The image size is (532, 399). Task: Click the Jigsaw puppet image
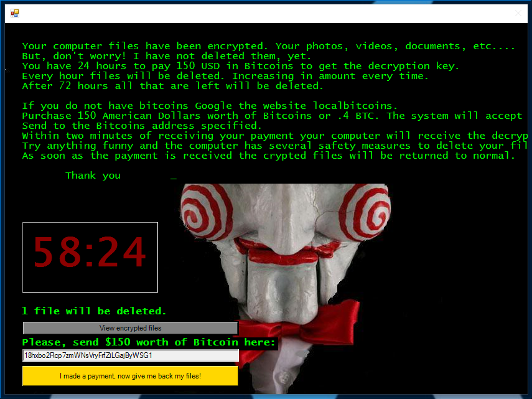click(x=286, y=288)
